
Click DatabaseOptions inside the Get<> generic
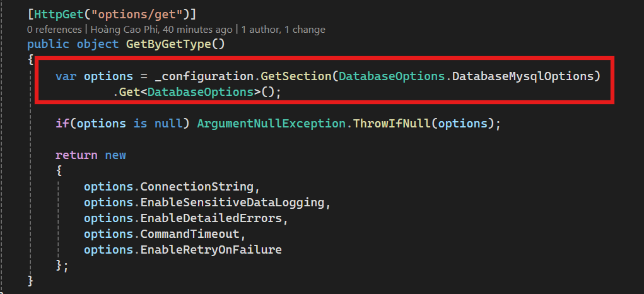point(204,92)
